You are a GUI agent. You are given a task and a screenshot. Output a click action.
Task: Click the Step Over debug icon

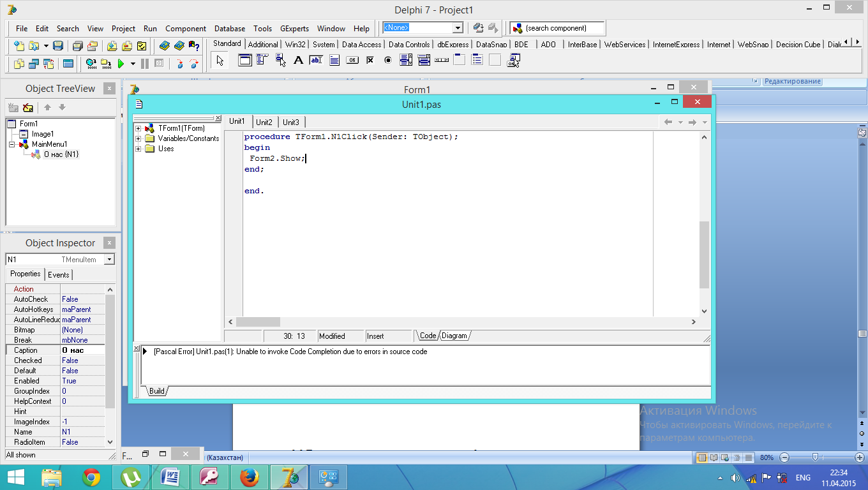coord(194,63)
